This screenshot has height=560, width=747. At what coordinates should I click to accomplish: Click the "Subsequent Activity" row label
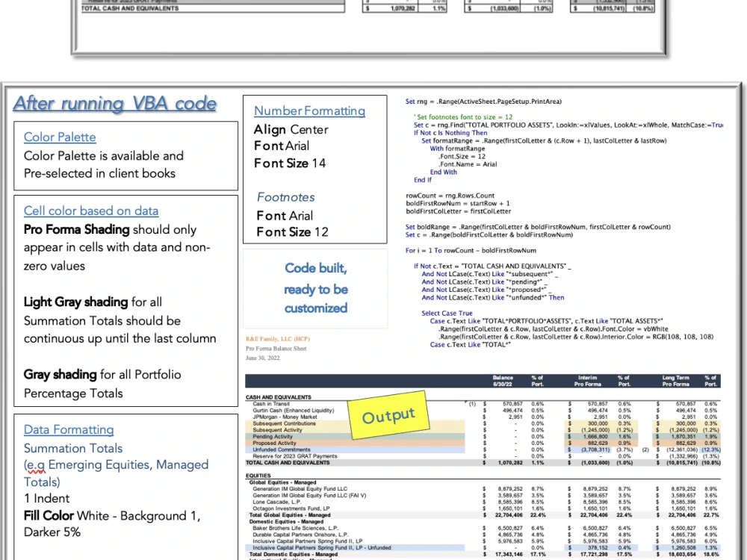(x=277, y=430)
